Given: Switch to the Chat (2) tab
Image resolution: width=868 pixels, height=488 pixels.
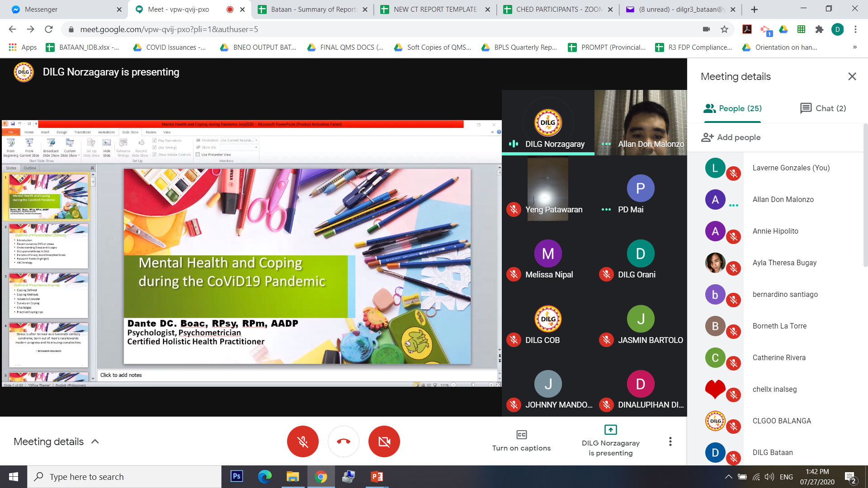Looking at the screenshot, I should [823, 108].
